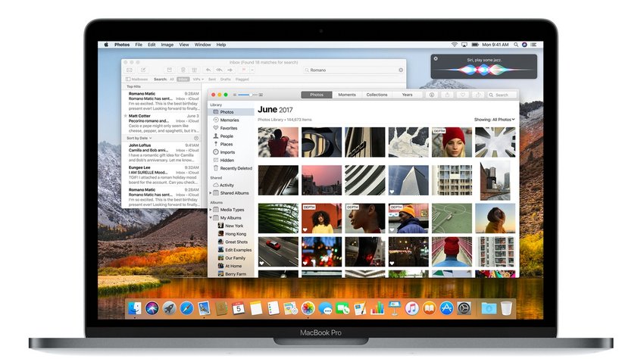
Task: Open the App Store from the Dock
Action: [x=446, y=308]
